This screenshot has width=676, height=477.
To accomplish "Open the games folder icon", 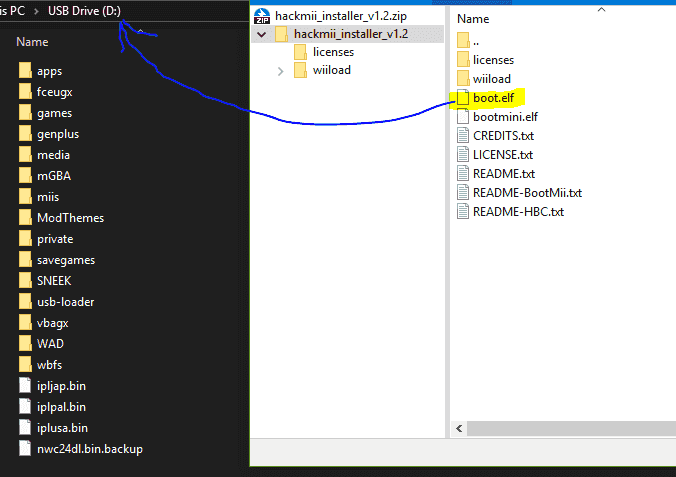I will click(x=25, y=113).
